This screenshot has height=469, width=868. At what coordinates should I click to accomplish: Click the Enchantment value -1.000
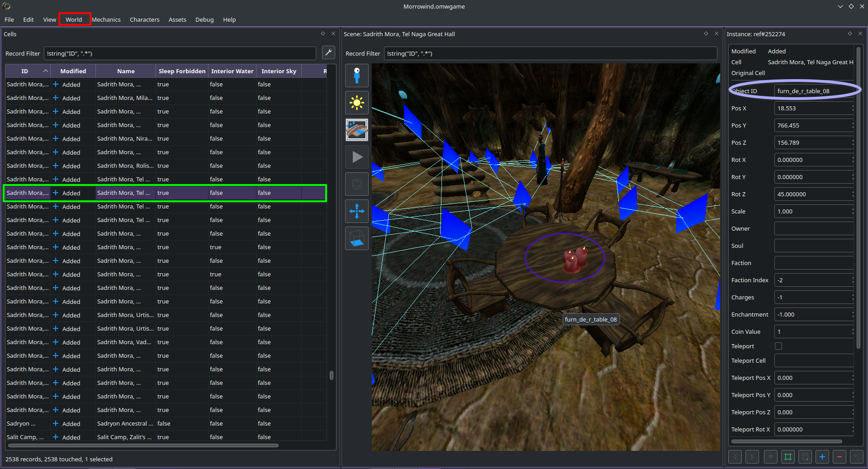tap(814, 314)
